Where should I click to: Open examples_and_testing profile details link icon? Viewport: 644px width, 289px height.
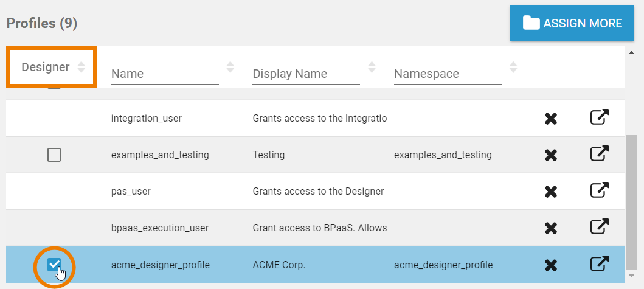600,154
